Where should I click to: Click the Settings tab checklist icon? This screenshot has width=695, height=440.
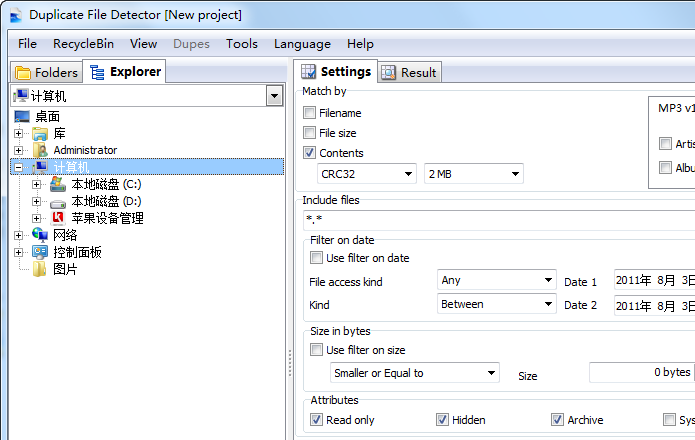[308, 71]
